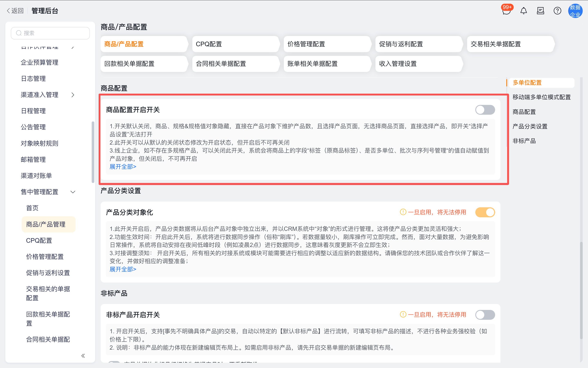588x368 pixels.
Task: Open 首页 under 售中管理配置
Action: 32,208
